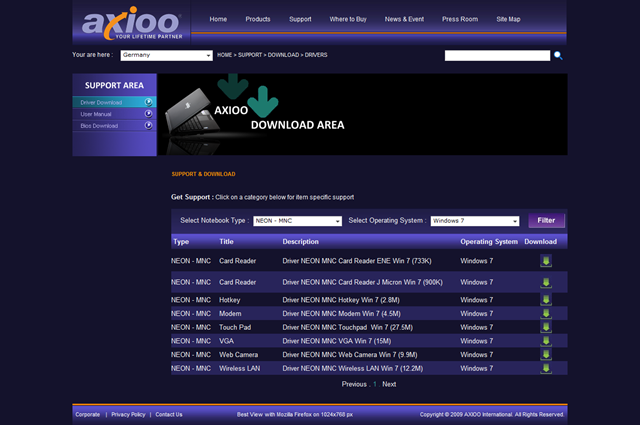
Task: Click the "Hotkey" title cell
Action: 230,300
